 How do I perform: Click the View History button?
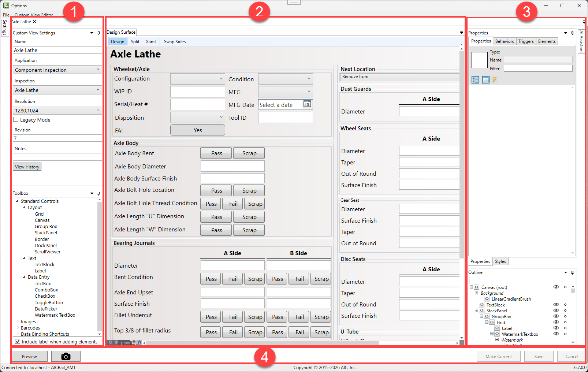click(x=27, y=167)
